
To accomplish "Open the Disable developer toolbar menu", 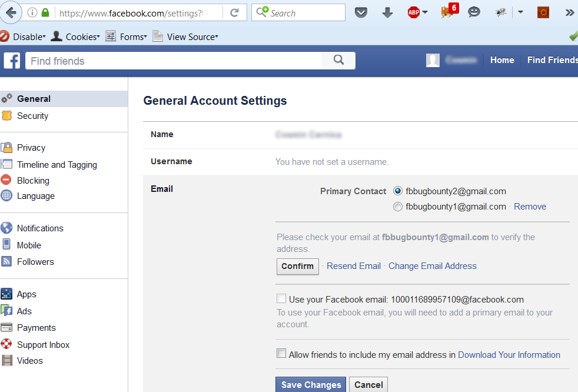I will tap(23, 36).
